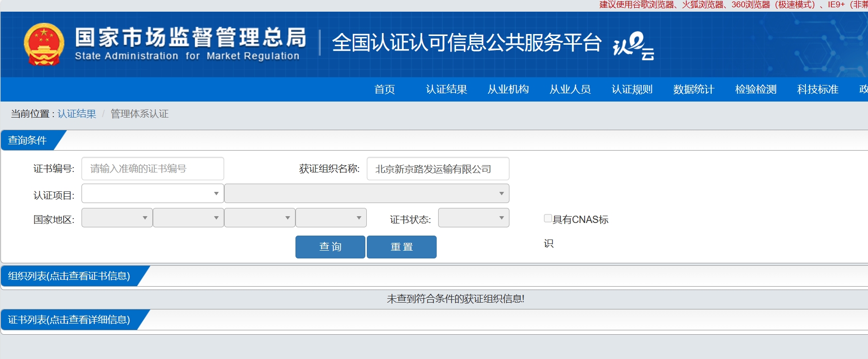868x359 pixels.
Task: Click the 认e云 logo icon
Action: click(634, 46)
